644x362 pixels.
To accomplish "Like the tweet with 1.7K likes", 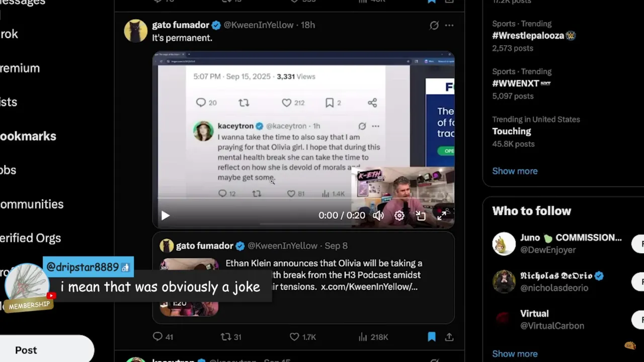I will 303,337.
